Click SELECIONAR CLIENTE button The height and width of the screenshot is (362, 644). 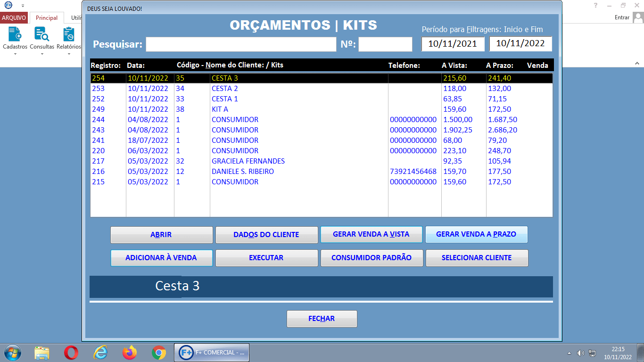pos(477,258)
